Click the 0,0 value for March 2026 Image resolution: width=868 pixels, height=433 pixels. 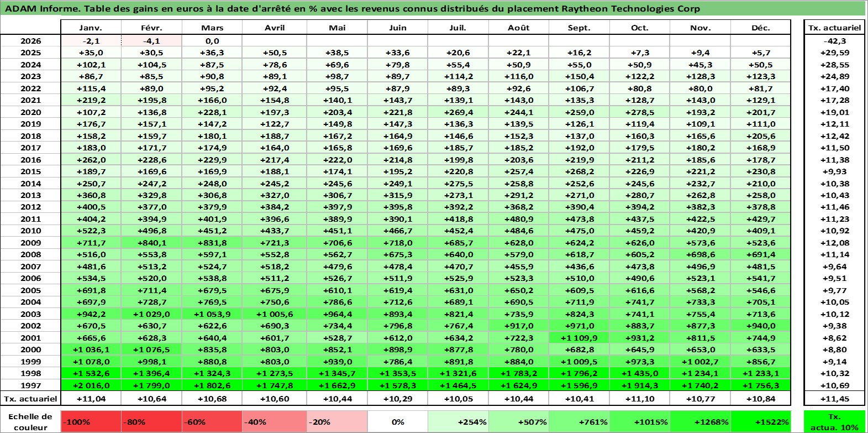click(x=212, y=41)
